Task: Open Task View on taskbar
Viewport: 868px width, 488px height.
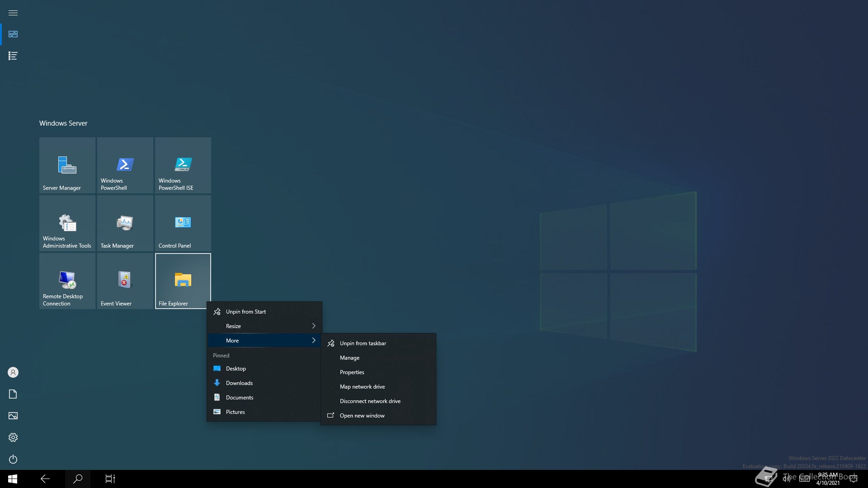Action: coord(110,479)
